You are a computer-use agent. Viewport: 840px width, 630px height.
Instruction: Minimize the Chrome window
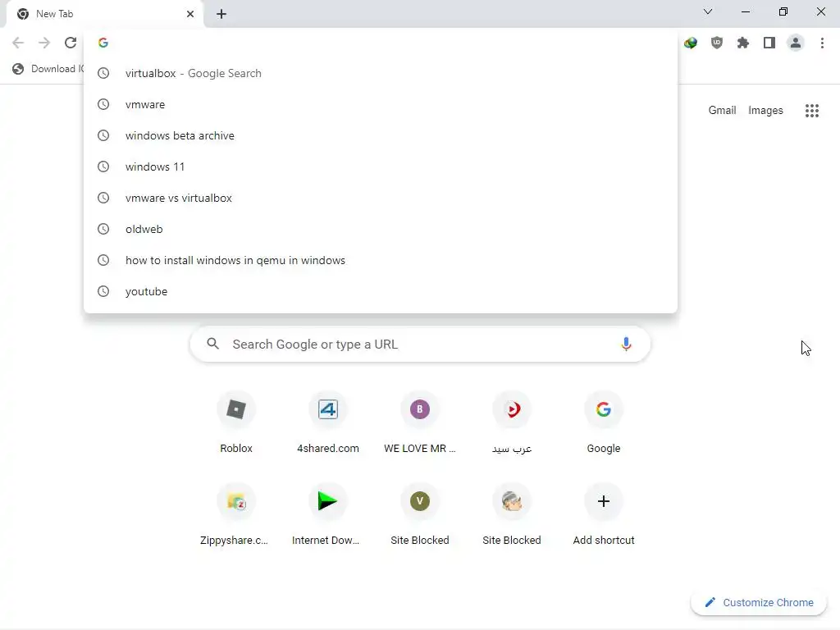[x=745, y=11]
